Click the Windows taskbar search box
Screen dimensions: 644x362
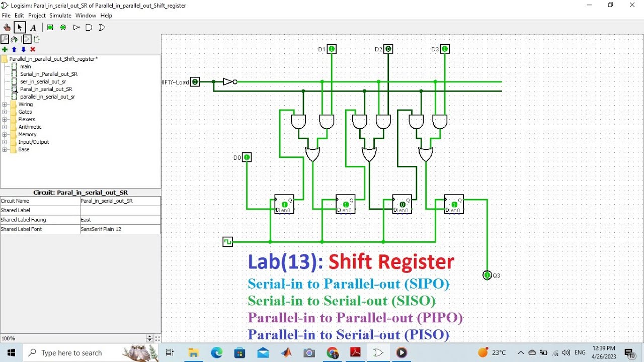tap(91, 353)
